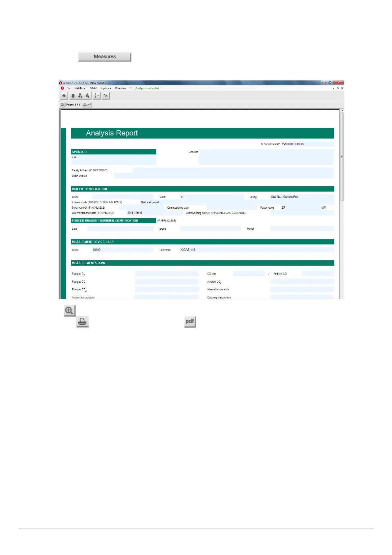Click the small pdf export icon in report toolbar

[90, 104]
